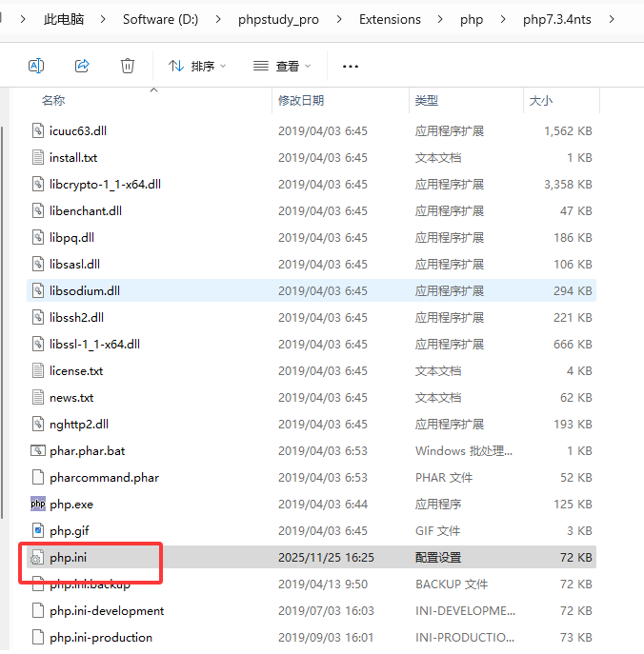
Task: Sort by the 大小 column header
Action: click(541, 101)
